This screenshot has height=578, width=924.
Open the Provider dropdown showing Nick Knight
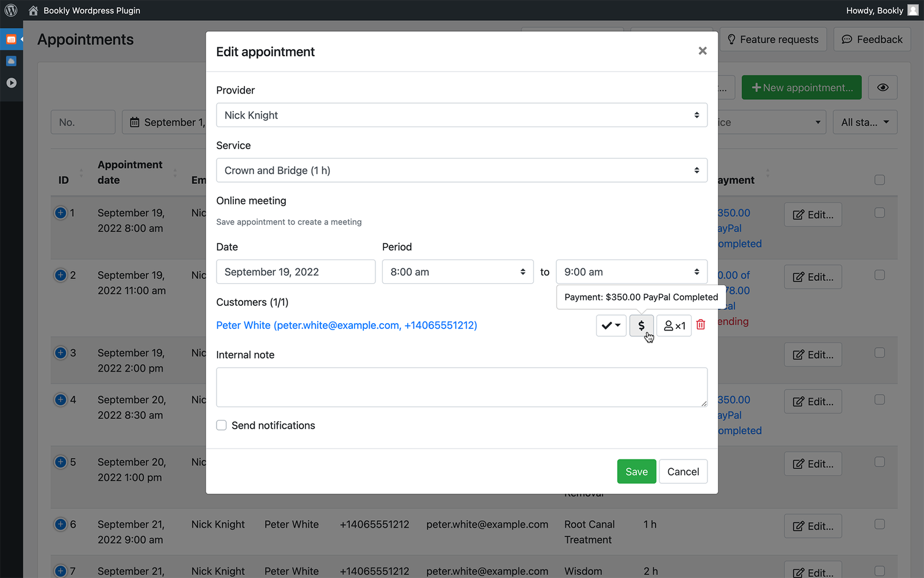[461, 115]
